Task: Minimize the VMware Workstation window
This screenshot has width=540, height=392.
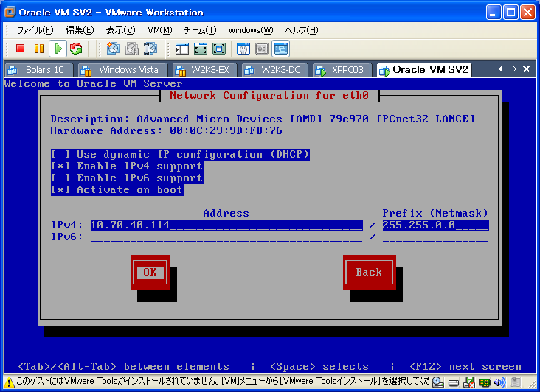Action: point(494,13)
